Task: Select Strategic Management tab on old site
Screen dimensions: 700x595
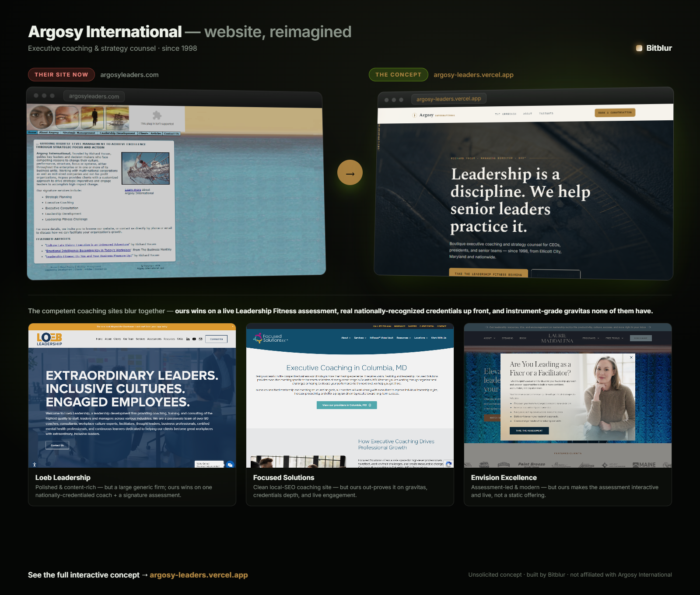Action: (79, 133)
